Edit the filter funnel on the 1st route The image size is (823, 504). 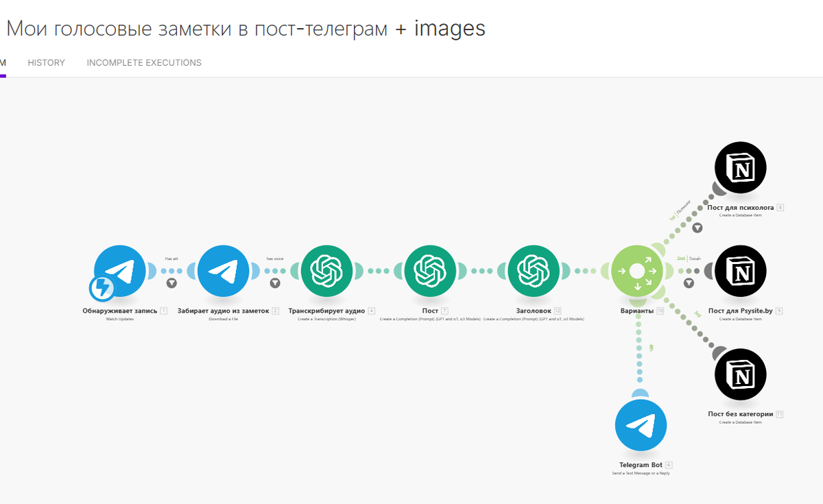coord(697,228)
